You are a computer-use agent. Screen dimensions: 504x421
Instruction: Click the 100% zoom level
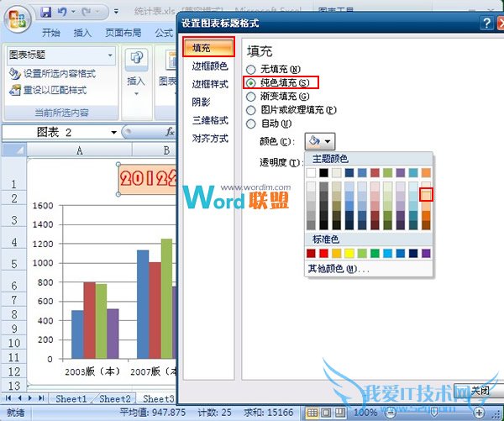365,413
